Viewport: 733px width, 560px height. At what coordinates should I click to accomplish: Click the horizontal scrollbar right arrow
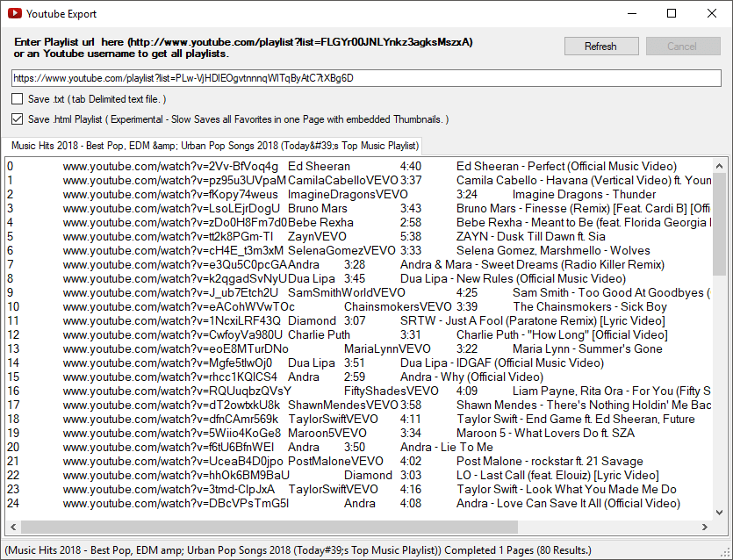click(705, 528)
